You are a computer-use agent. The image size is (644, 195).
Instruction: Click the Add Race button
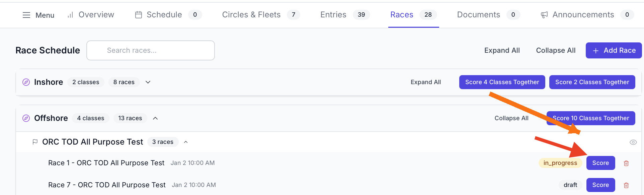614,50
